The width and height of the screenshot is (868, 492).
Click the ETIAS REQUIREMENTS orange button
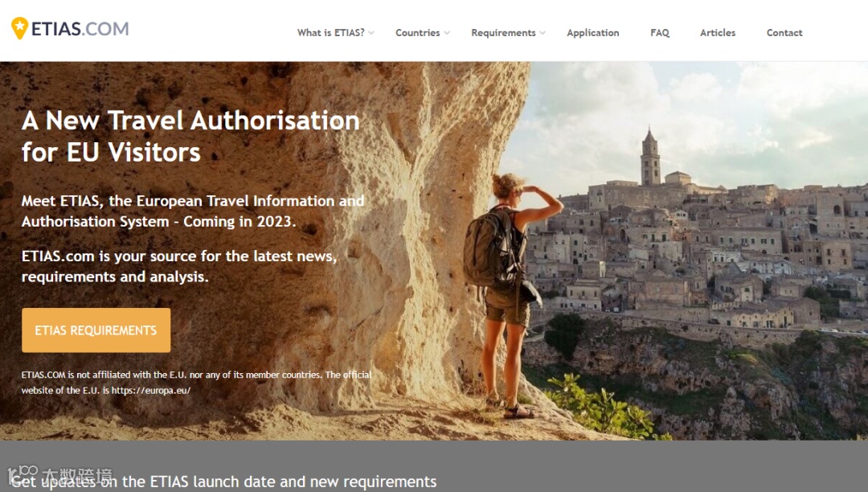tap(96, 330)
